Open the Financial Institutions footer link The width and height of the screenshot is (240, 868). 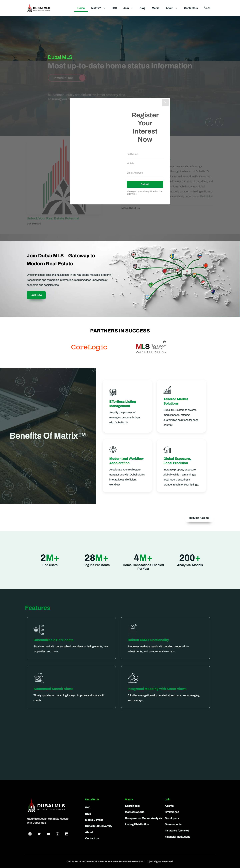click(178, 837)
